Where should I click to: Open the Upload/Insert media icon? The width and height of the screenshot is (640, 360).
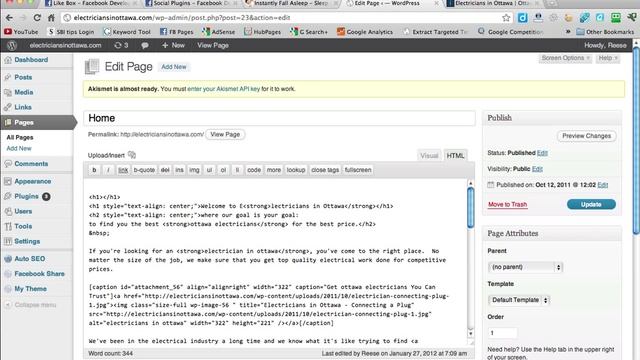pos(132,155)
